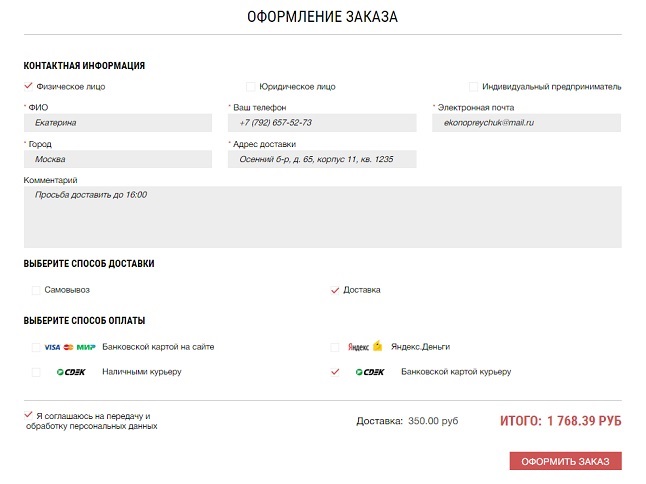Image resolution: width=646 pixels, height=484 pixels.
Task: Check the Юридическое лицо checkbox
Action: point(250,87)
